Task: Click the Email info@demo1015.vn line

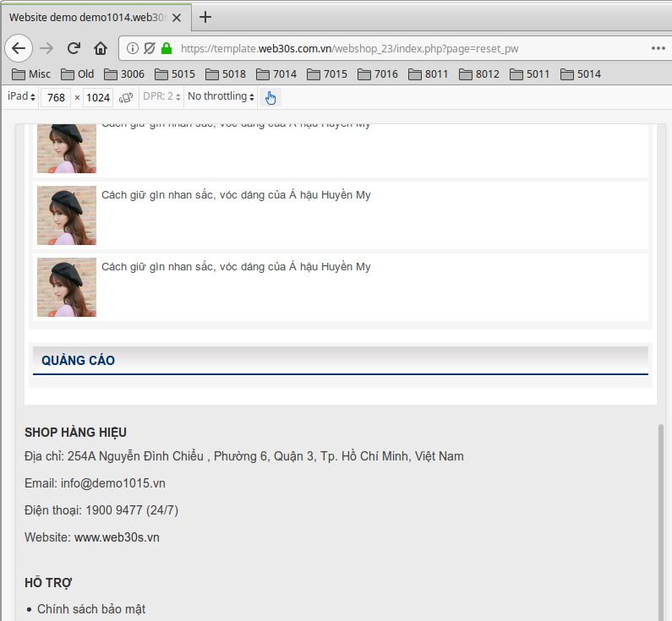Action: point(95,483)
